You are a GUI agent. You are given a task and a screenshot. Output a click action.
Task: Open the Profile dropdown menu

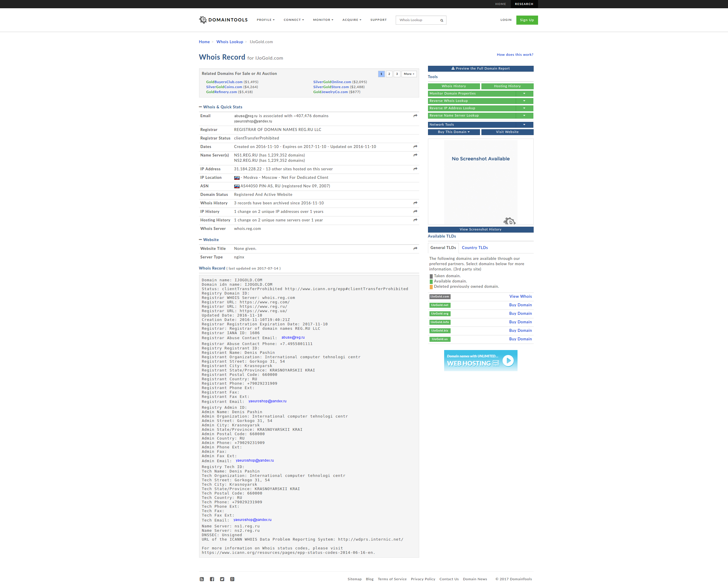coord(266,20)
